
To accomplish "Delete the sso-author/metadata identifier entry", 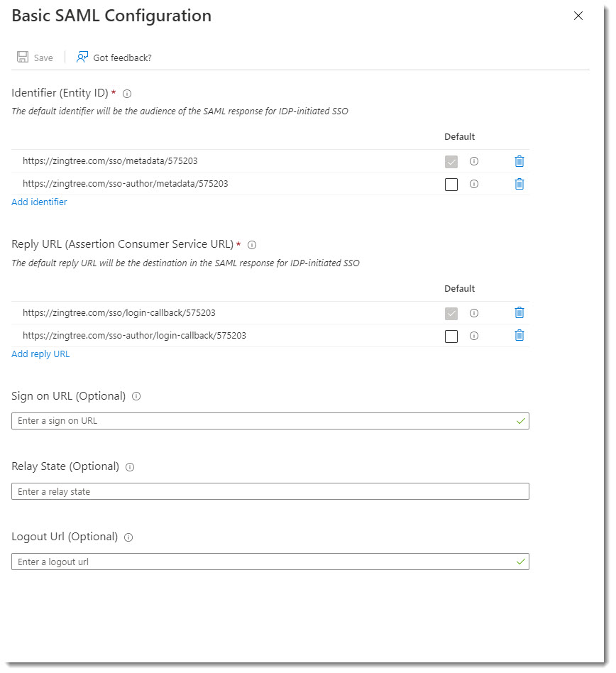I will [519, 184].
